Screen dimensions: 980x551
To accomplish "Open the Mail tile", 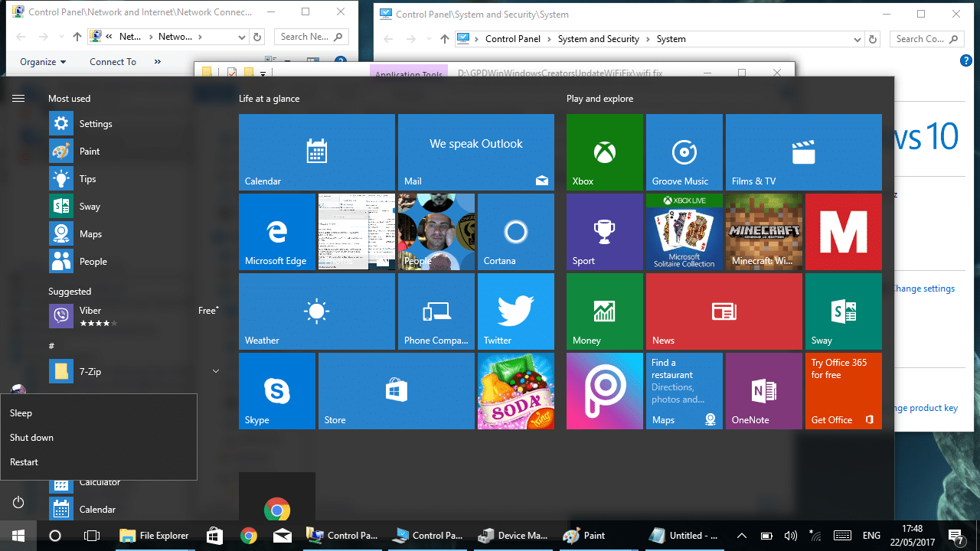I will click(476, 152).
